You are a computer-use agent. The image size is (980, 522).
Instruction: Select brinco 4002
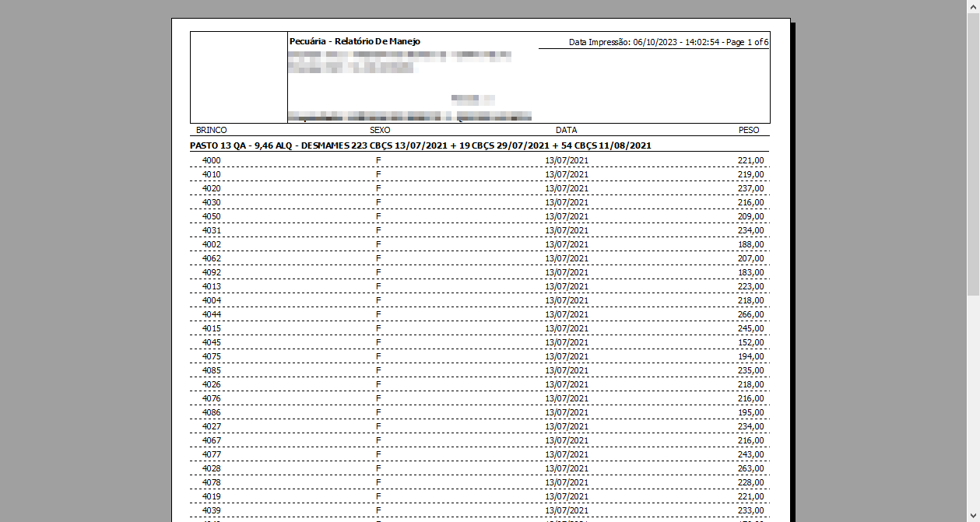pos(212,244)
